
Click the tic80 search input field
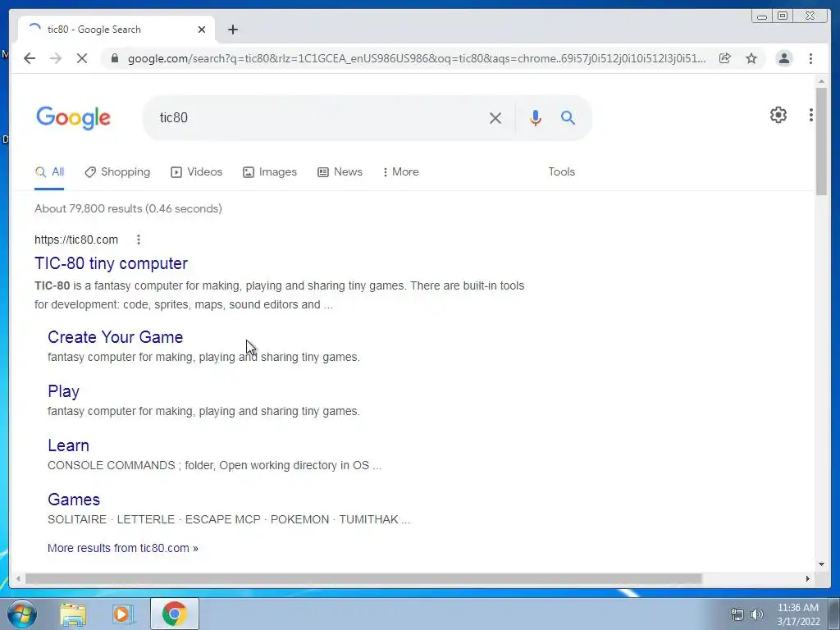coord(319,118)
